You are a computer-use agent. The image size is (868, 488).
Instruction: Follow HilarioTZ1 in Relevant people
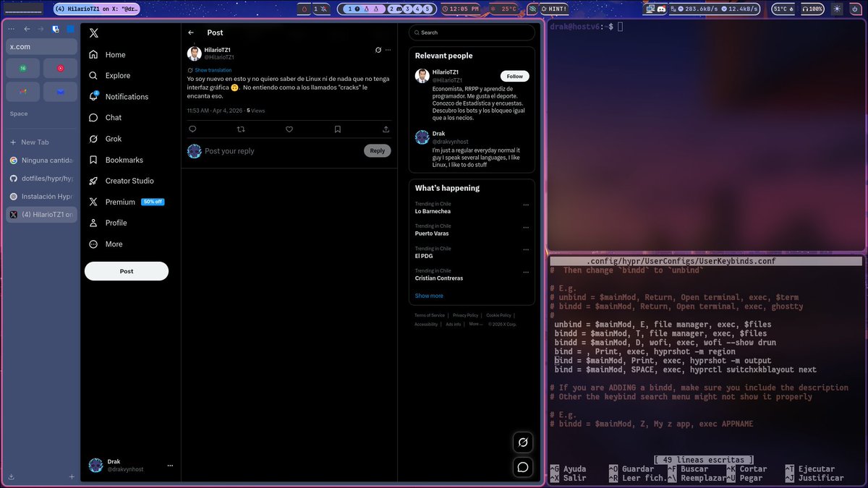[x=515, y=76]
